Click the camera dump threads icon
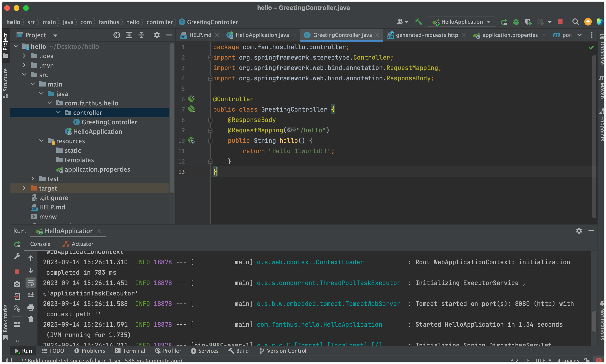Image resolution: width=606 pixels, height=364 pixels. 17,284
